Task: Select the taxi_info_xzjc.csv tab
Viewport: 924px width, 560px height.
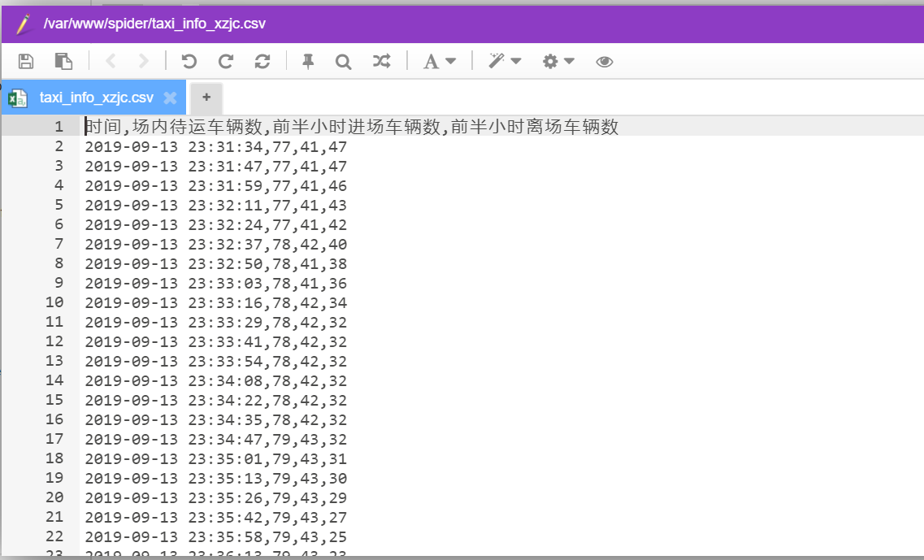Action: point(93,98)
